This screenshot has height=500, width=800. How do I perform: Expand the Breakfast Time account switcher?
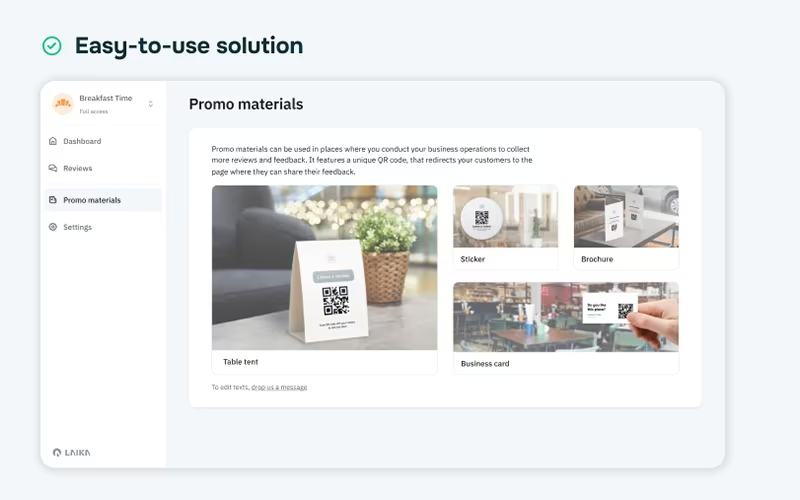(151, 104)
